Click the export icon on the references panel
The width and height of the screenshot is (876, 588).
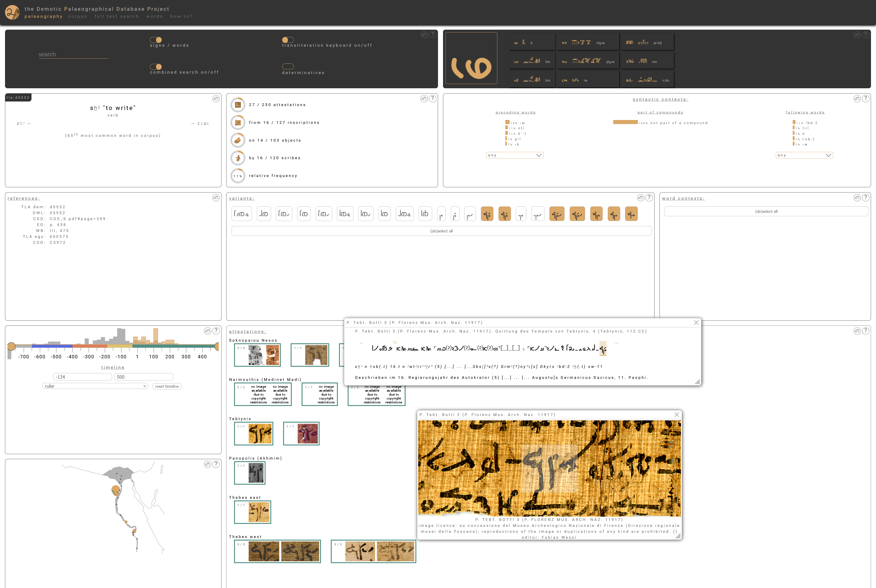point(216,198)
